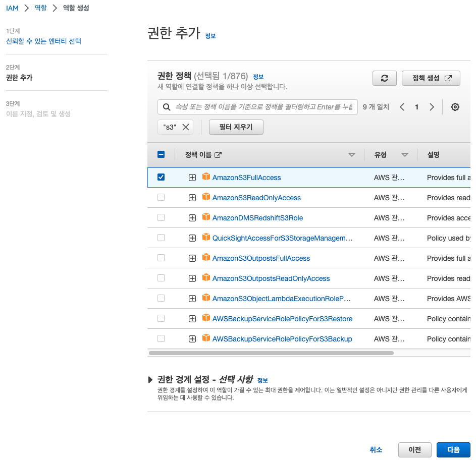Open 정보 link next to 권한 추가 heading
The width and height of the screenshot is (476, 463).
[x=210, y=36]
